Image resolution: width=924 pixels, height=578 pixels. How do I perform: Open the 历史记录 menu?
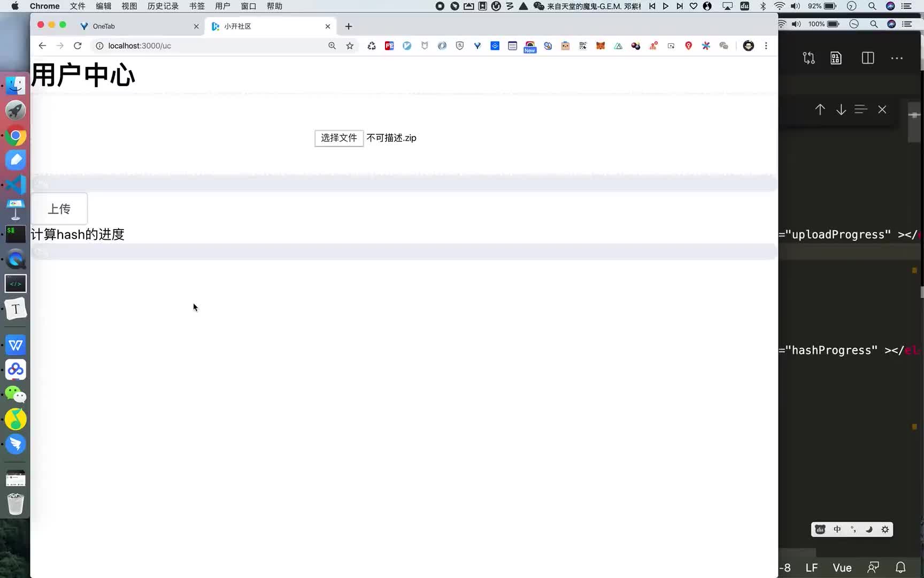coord(163,6)
